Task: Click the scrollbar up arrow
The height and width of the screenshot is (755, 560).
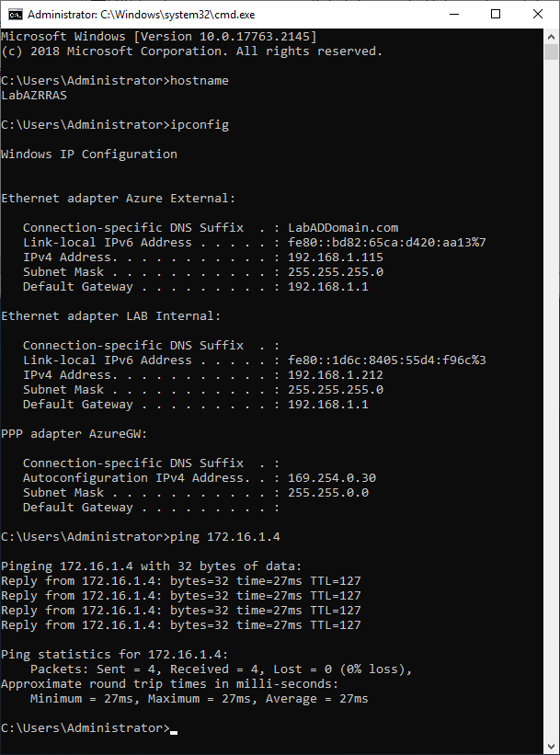Action: (x=553, y=35)
